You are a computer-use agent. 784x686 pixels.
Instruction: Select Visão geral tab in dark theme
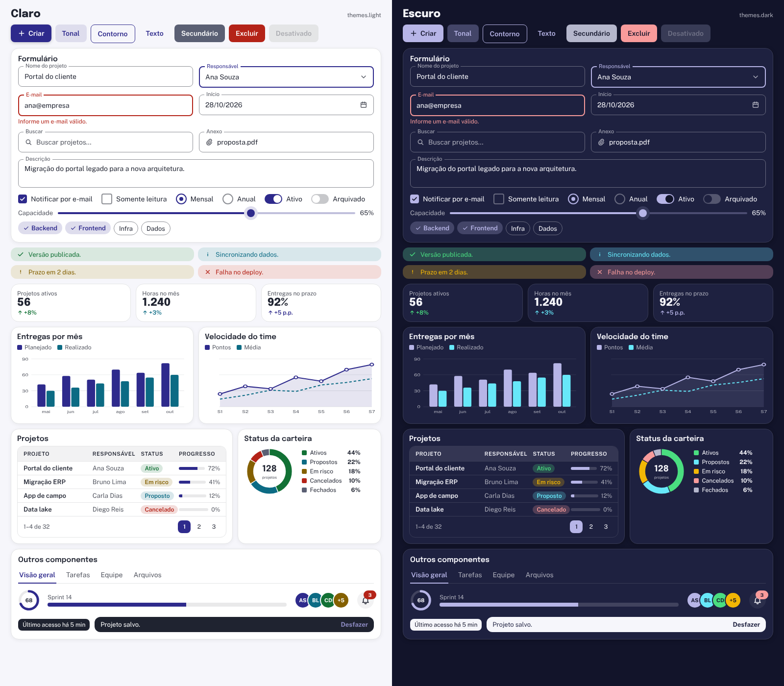coord(429,575)
